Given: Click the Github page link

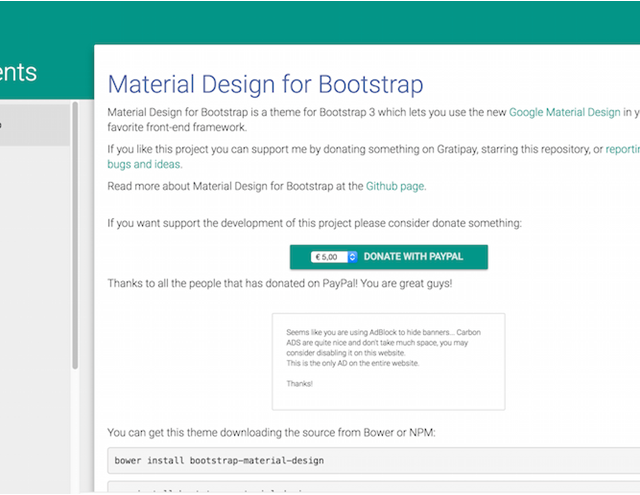Looking at the screenshot, I should (395, 186).
